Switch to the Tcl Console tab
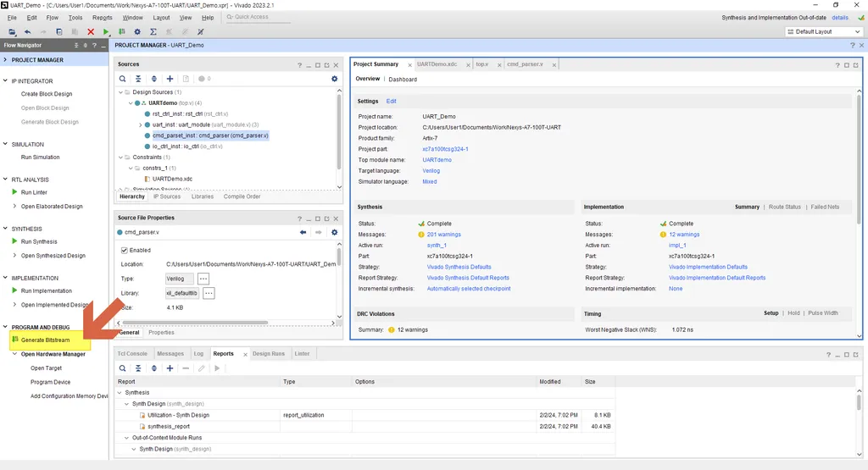868x470 pixels. click(132, 354)
